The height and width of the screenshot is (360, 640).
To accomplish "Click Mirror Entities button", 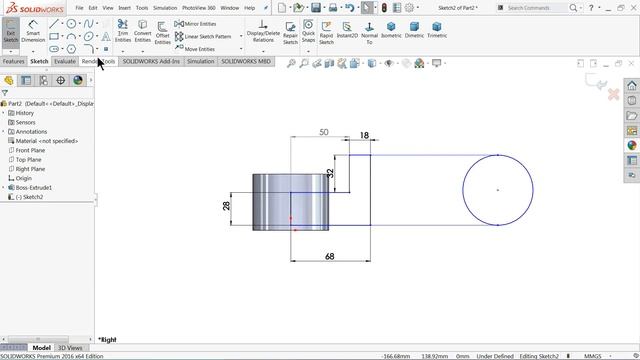I will 195,24.
